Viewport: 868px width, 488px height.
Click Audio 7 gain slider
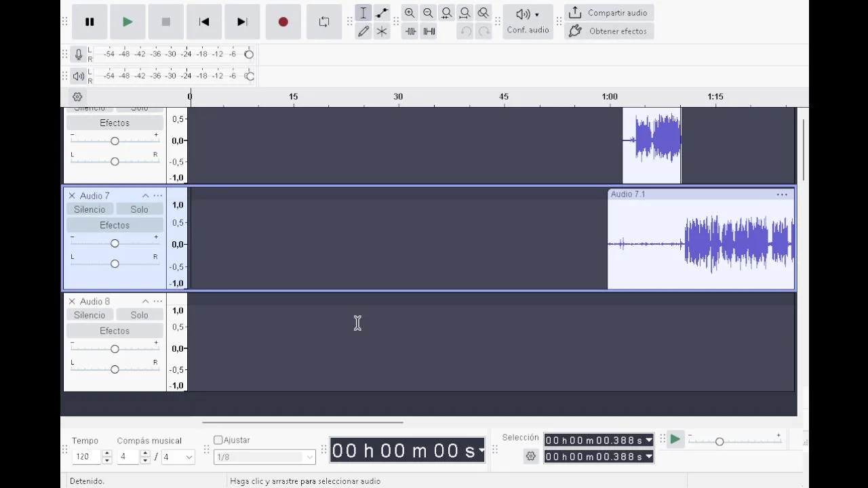point(115,243)
